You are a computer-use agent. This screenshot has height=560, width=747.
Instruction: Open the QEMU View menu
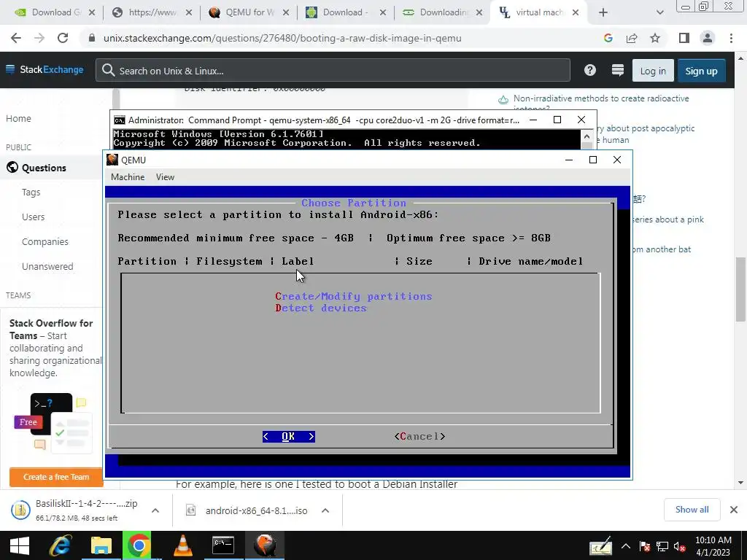(x=165, y=177)
